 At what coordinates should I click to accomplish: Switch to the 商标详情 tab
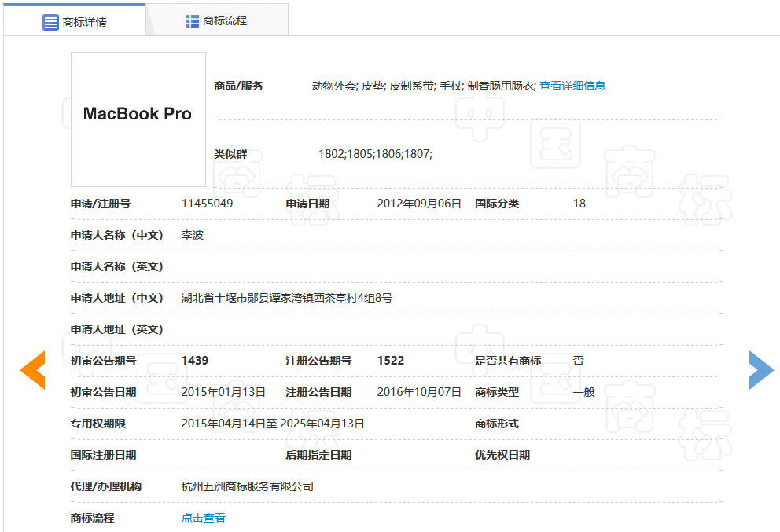coord(75,20)
